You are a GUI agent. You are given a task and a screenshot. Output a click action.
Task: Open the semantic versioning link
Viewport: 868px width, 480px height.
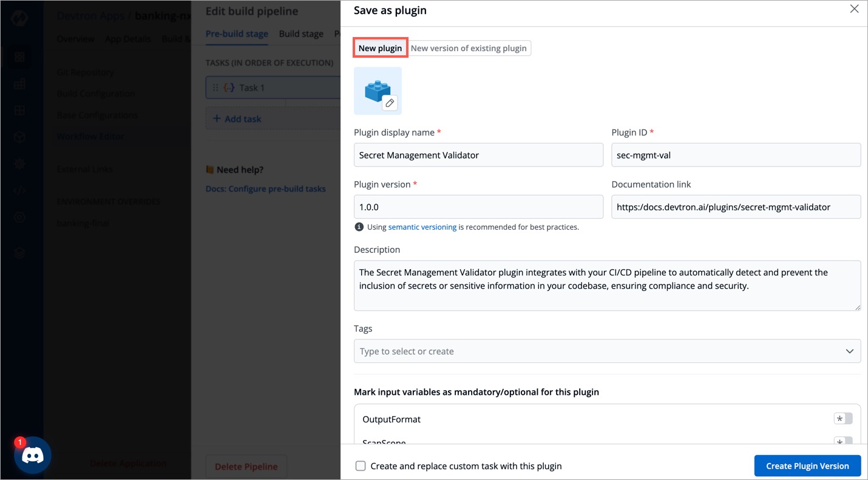pos(422,227)
